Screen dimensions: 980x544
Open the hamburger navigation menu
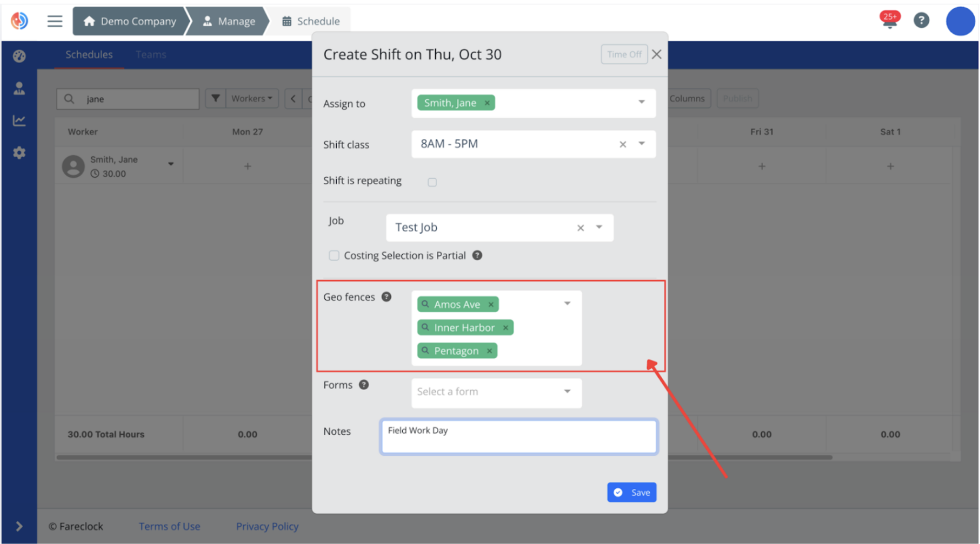[x=54, y=21]
